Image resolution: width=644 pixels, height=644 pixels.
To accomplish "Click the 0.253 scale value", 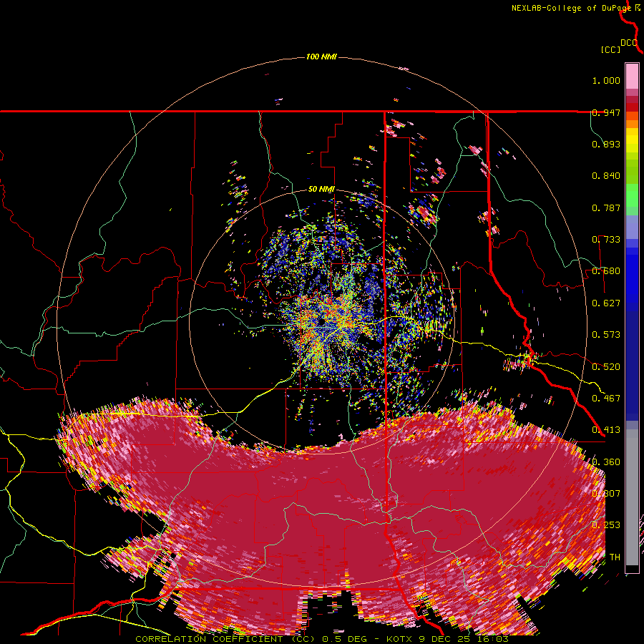I will (606, 525).
